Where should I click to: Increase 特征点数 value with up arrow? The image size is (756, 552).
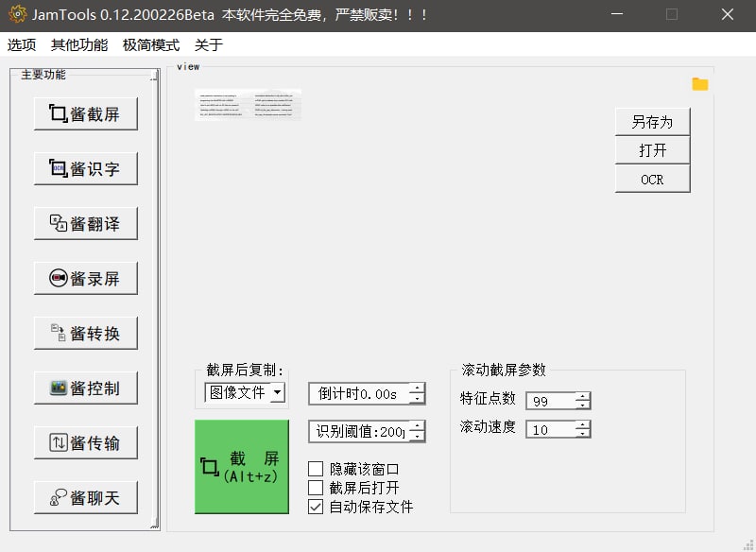pos(582,396)
